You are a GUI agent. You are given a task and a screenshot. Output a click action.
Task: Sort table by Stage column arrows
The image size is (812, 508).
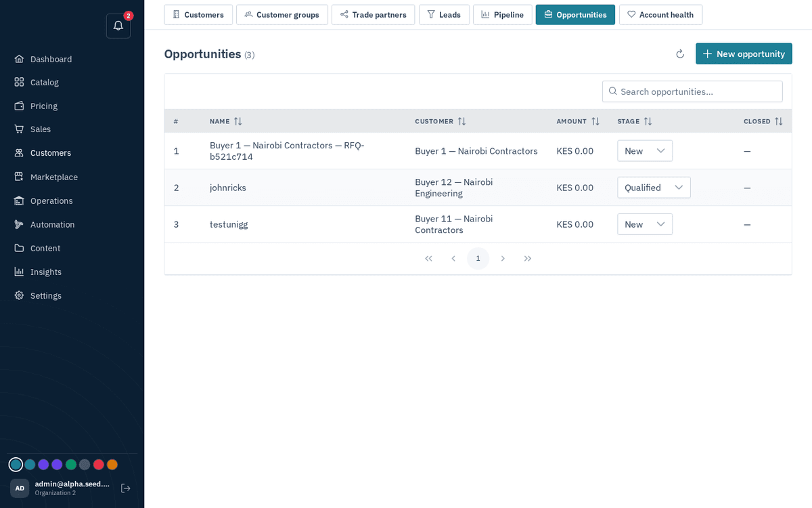648,121
